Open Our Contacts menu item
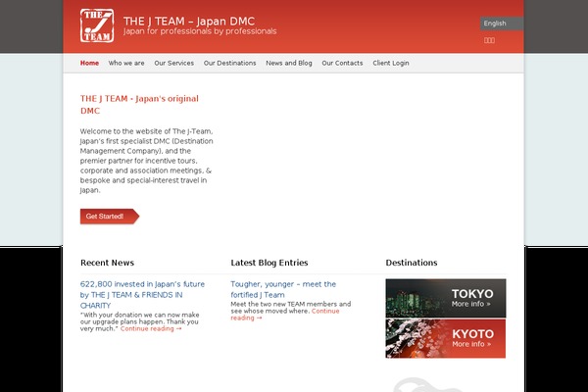The image size is (588, 392). [342, 63]
